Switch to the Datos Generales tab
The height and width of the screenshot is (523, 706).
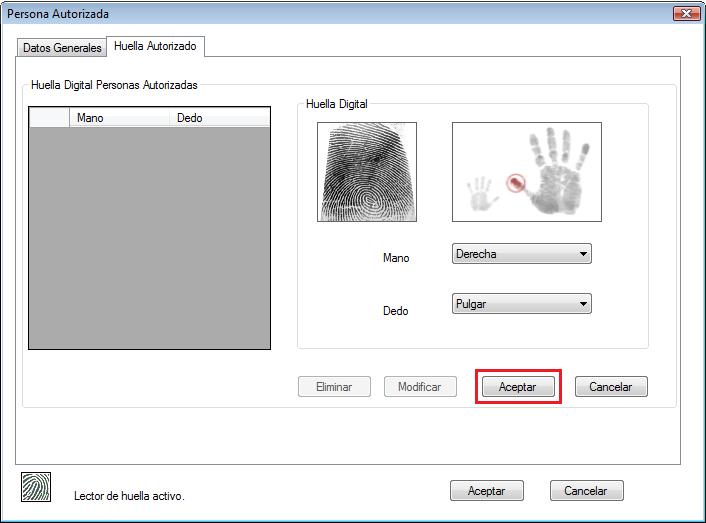[x=62, y=48]
